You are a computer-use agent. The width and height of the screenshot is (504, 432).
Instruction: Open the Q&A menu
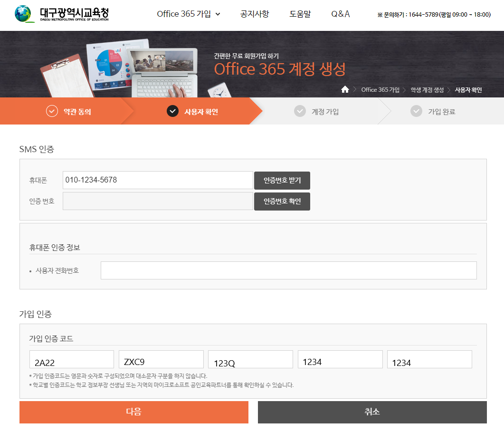pyautogui.click(x=341, y=14)
